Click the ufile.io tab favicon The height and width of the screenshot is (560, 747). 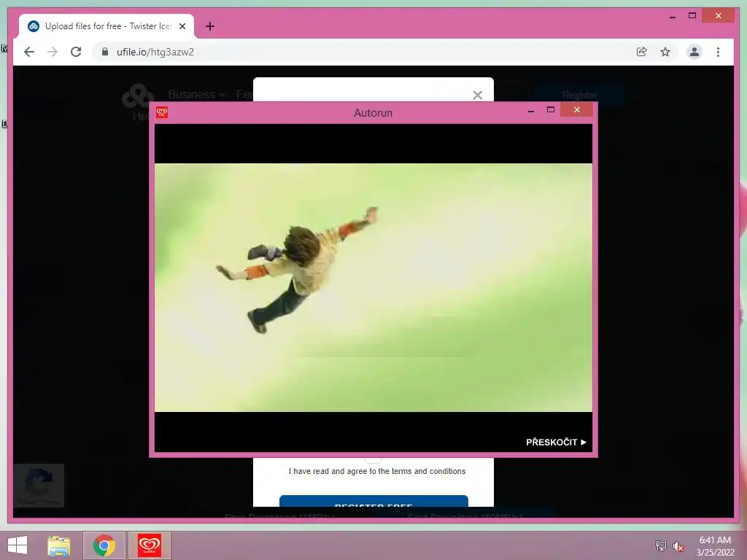pos(34,26)
